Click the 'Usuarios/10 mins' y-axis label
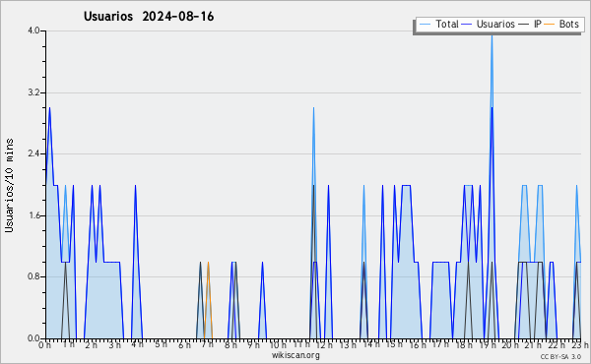Image resolution: width=591 pixels, height=364 pixels. [9, 186]
